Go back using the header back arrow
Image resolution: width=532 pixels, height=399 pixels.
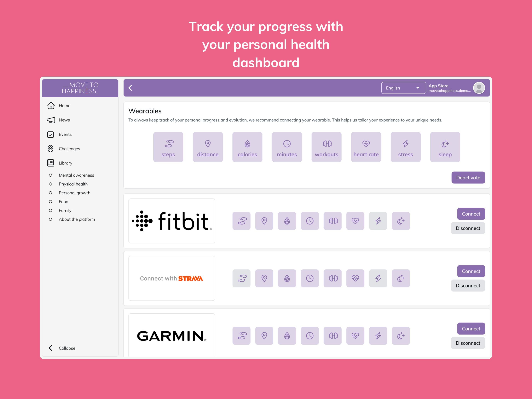point(131,88)
